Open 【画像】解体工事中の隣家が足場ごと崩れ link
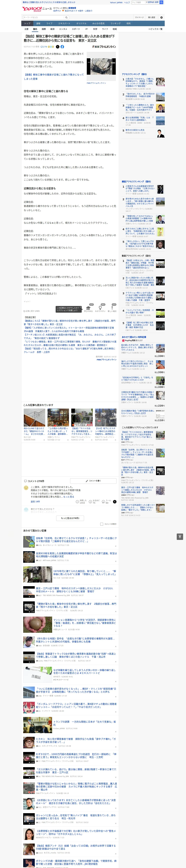Image resolution: width=186 pixels, height=868 pixels. pyautogui.click(x=54, y=77)
